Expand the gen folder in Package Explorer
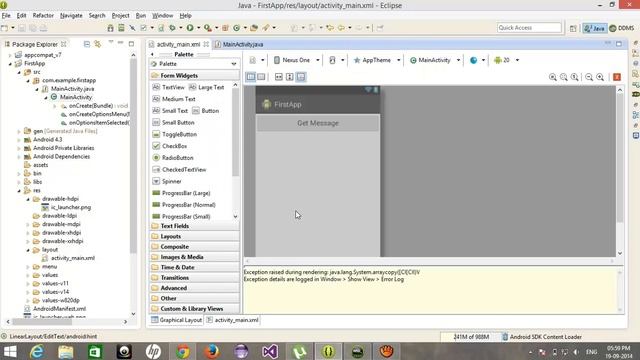Viewport: 640px width, 360px height. click(x=19, y=131)
